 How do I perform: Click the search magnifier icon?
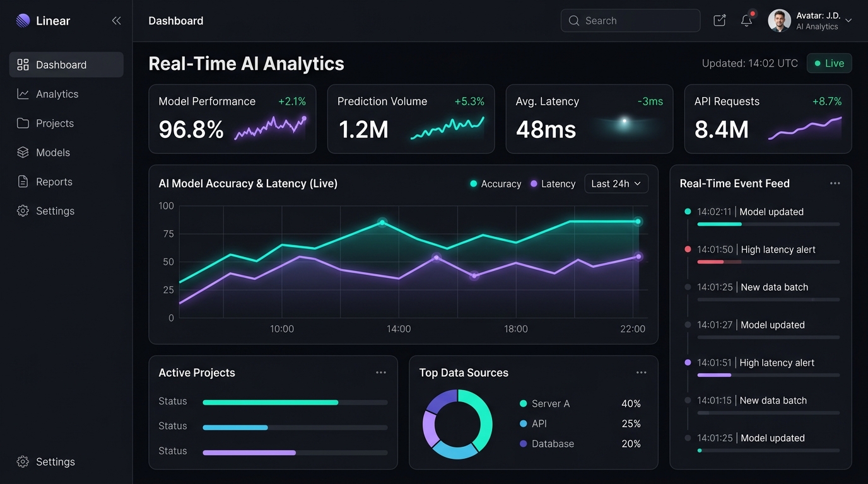coord(574,21)
